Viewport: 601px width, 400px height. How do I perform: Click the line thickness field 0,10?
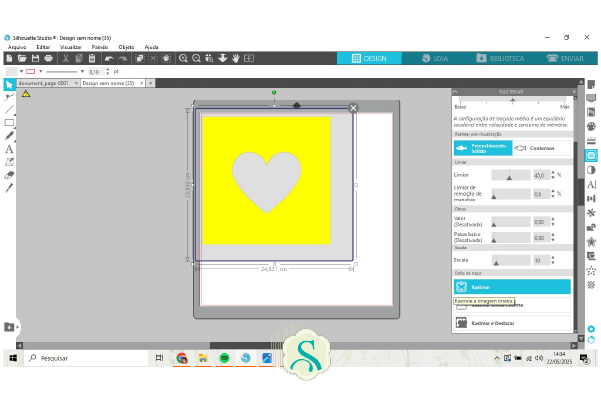[x=96, y=72]
